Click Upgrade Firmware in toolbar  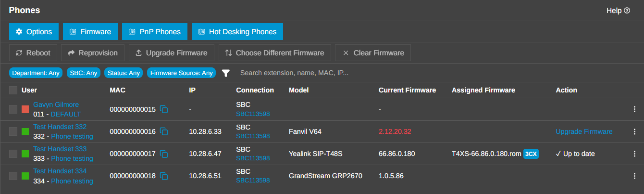172,53
